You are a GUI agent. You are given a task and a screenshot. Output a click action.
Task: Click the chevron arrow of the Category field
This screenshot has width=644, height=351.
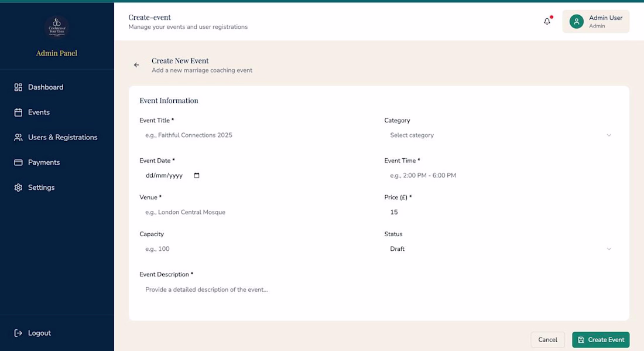tap(609, 135)
